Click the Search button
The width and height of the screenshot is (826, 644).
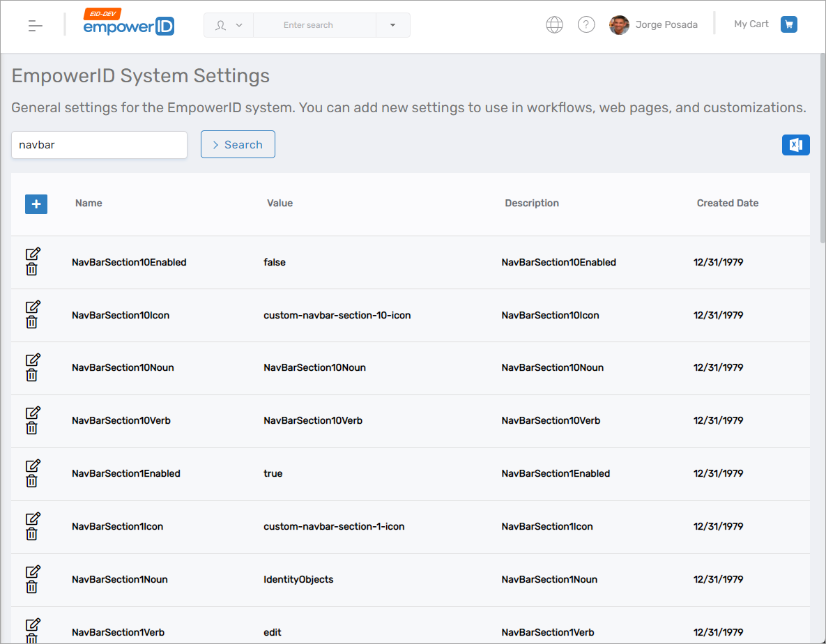[238, 144]
